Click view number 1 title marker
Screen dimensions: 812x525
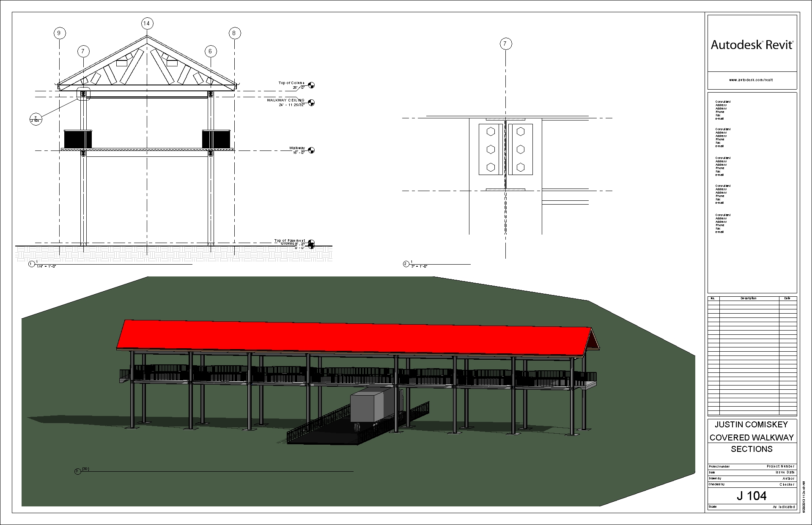(x=31, y=264)
